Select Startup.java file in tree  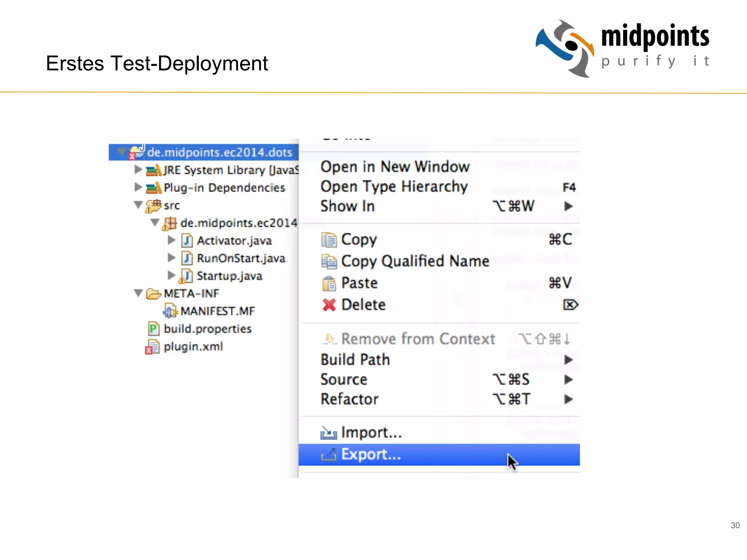pyautogui.click(x=229, y=276)
